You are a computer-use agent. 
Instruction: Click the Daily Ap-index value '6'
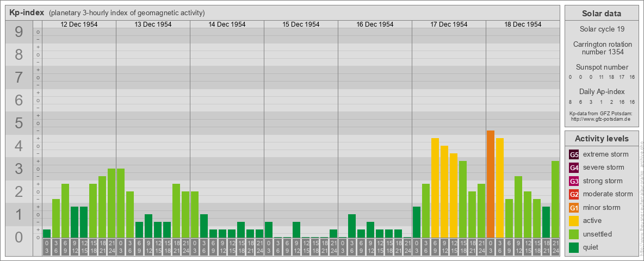[x=581, y=102]
